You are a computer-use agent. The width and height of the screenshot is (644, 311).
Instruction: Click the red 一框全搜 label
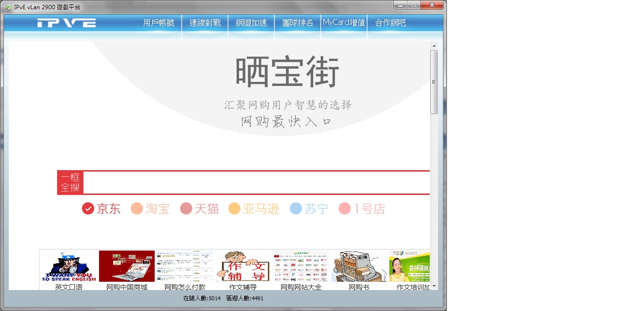tap(70, 182)
